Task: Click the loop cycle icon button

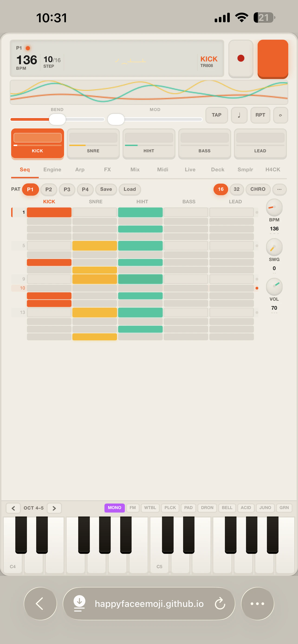Action: pyautogui.click(x=281, y=115)
